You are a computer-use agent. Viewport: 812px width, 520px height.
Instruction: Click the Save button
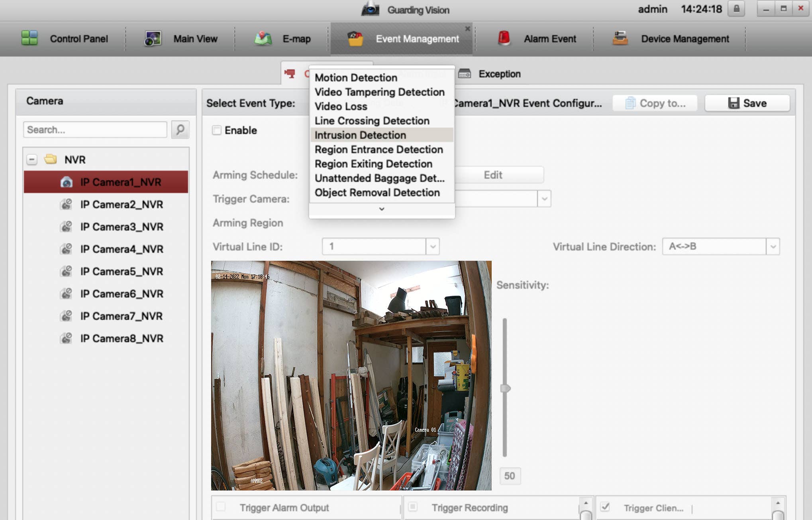coord(747,103)
